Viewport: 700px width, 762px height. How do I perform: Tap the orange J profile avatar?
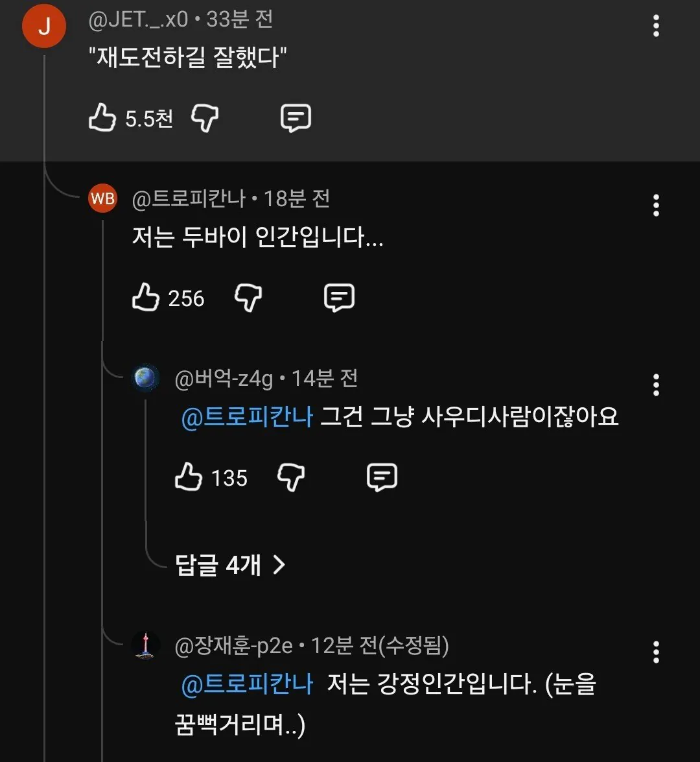tap(44, 27)
